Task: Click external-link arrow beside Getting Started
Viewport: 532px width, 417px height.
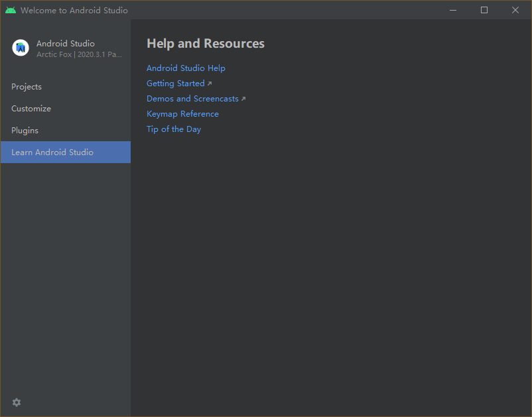Action: (210, 84)
